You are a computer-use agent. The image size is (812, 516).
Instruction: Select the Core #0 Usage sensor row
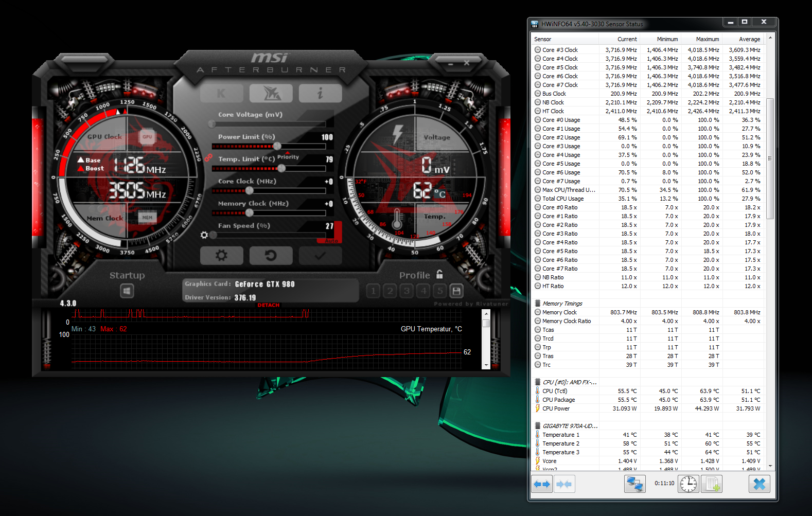[x=648, y=120]
